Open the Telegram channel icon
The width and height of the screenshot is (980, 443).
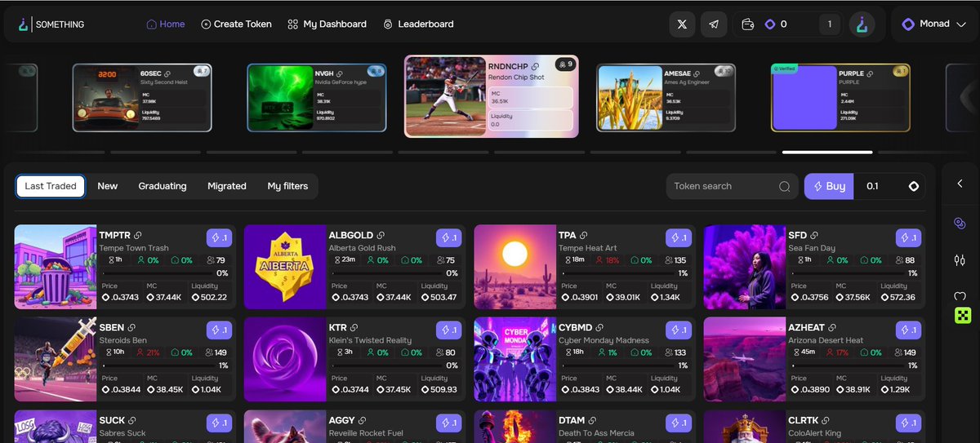714,24
